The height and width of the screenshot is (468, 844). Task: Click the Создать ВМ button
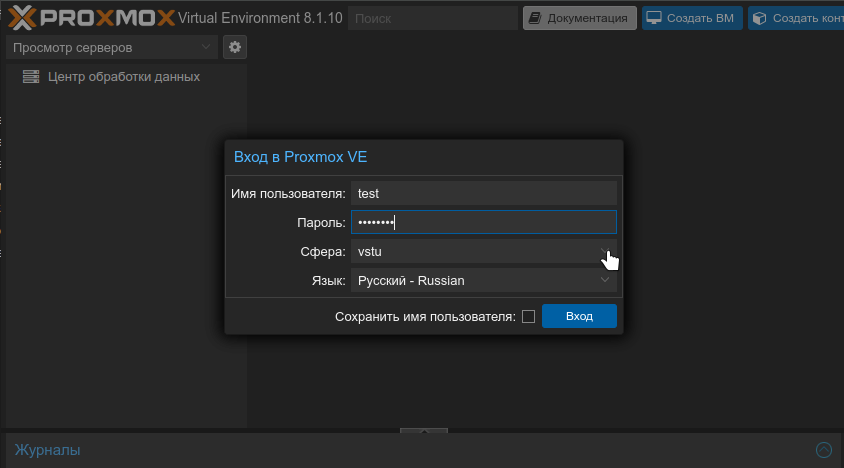[692, 18]
